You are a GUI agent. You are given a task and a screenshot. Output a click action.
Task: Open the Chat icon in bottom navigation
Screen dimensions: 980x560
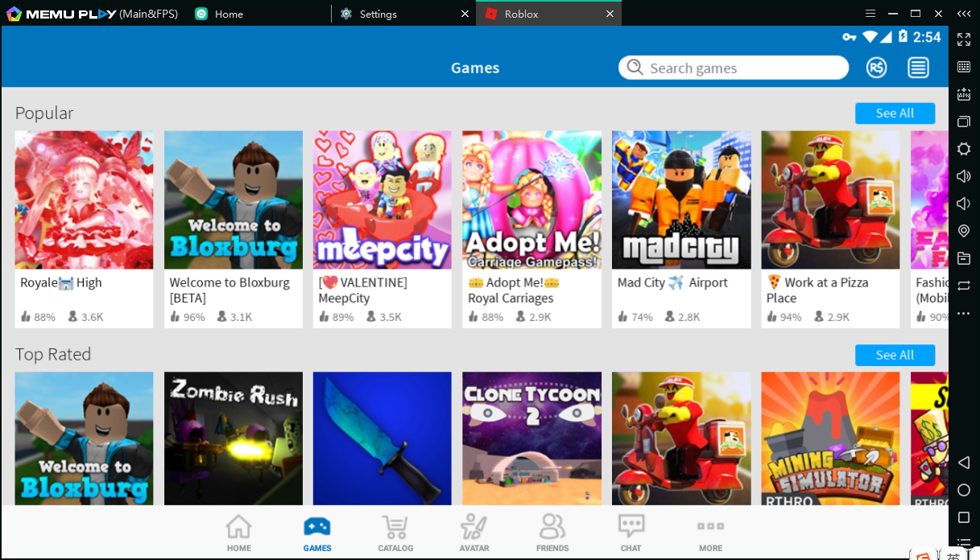tap(631, 532)
